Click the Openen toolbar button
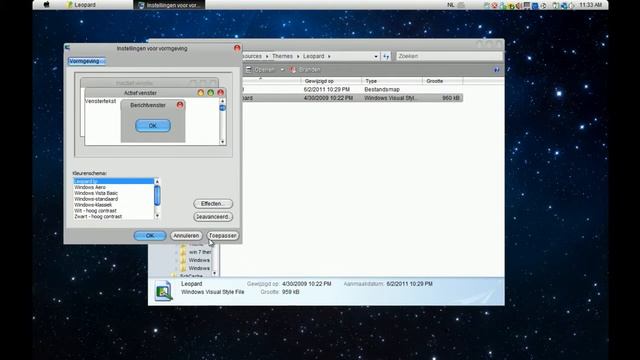The height and width of the screenshot is (360, 640). tap(261, 70)
